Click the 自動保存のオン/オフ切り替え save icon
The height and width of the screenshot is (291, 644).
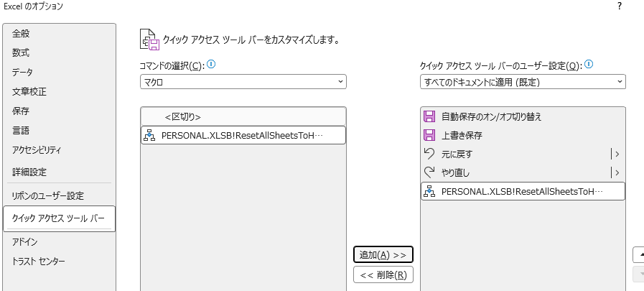click(429, 116)
